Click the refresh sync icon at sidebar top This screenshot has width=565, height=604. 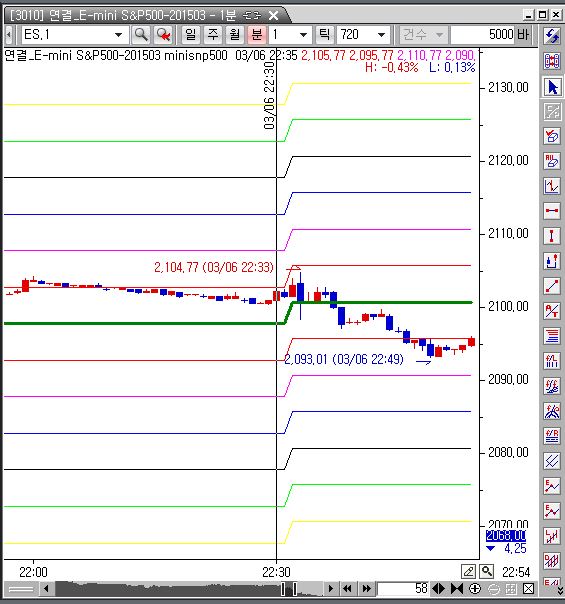pos(552,35)
